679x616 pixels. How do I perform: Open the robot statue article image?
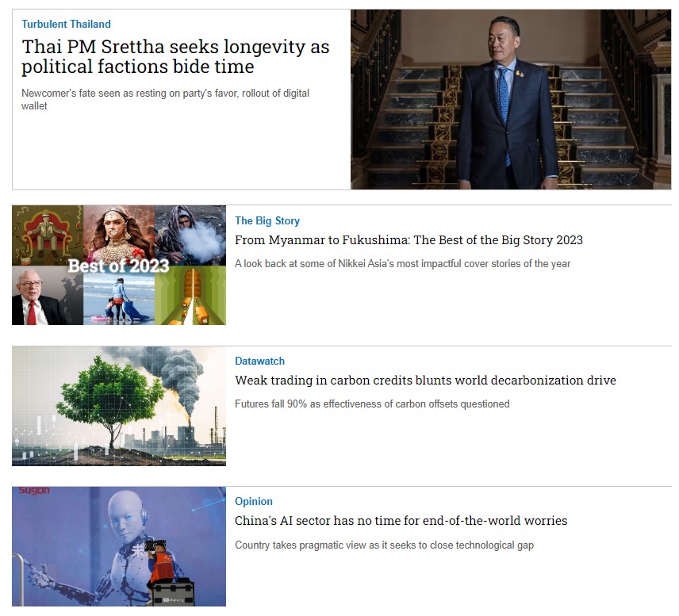click(119, 546)
